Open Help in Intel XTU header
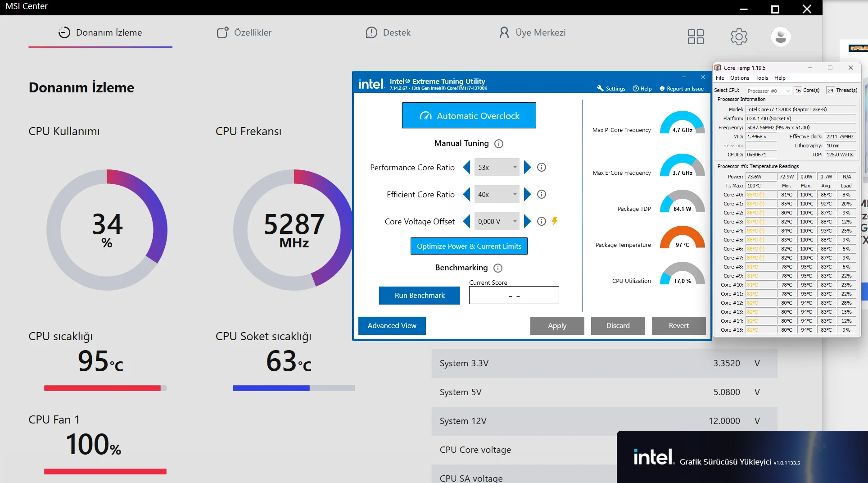Screen dimensions: 868x483 tap(642, 89)
